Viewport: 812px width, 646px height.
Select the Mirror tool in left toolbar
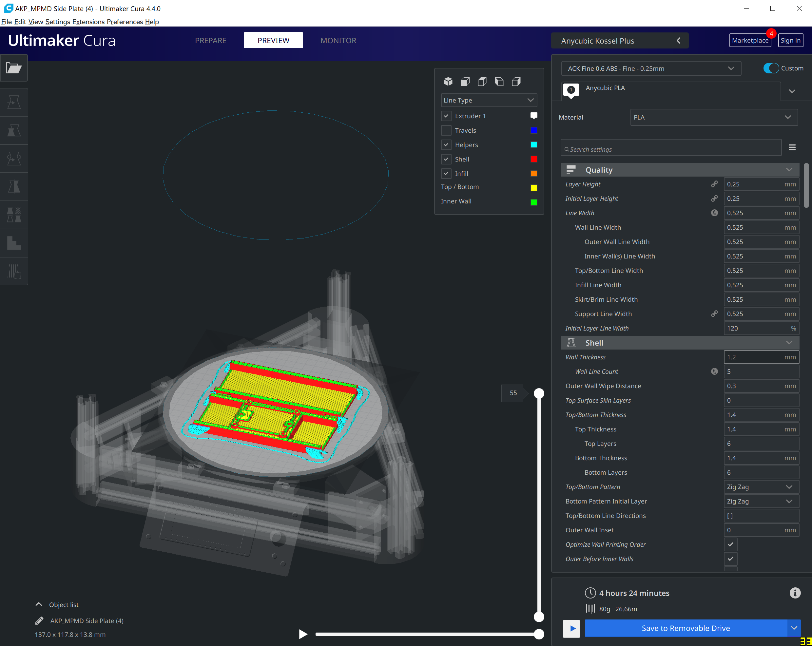click(x=14, y=187)
